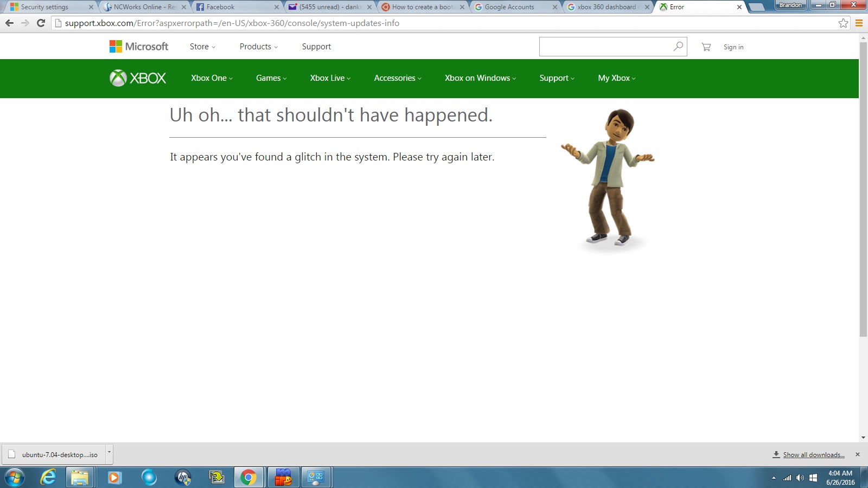Click the search magnifier icon
Image resolution: width=868 pixels, height=488 pixels.
pyautogui.click(x=678, y=47)
